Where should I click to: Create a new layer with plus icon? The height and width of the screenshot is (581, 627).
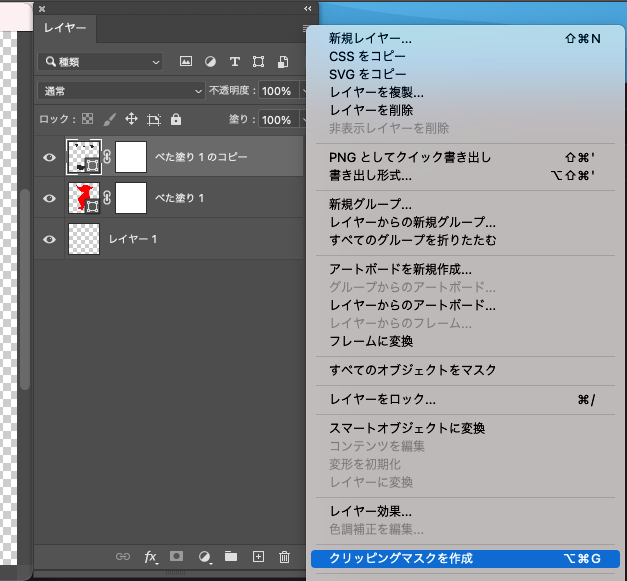pyautogui.click(x=258, y=557)
